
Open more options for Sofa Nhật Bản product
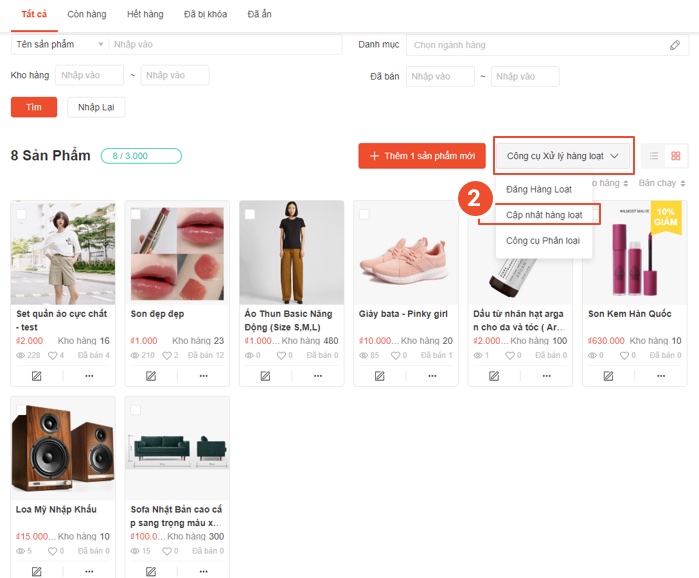[x=203, y=571]
